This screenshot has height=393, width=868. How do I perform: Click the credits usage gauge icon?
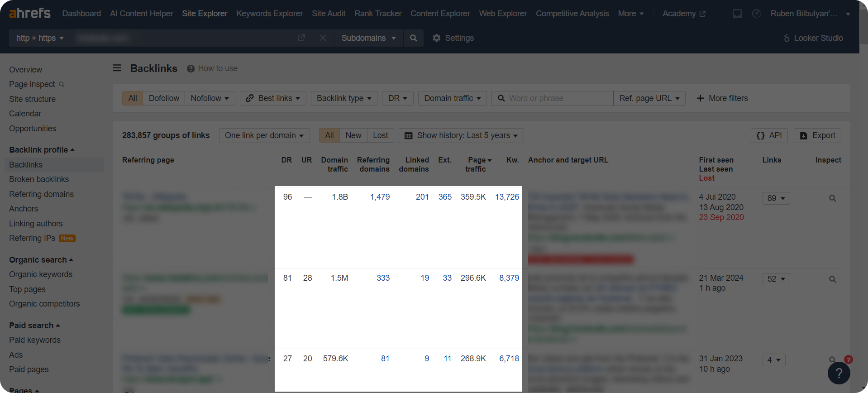[756, 14]
